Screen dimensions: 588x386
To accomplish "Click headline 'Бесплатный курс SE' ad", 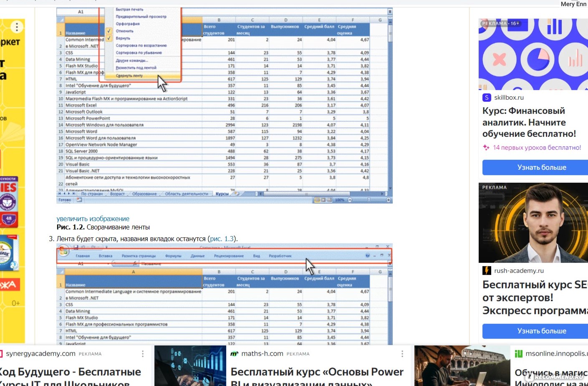I will click(x=535, y=298).
